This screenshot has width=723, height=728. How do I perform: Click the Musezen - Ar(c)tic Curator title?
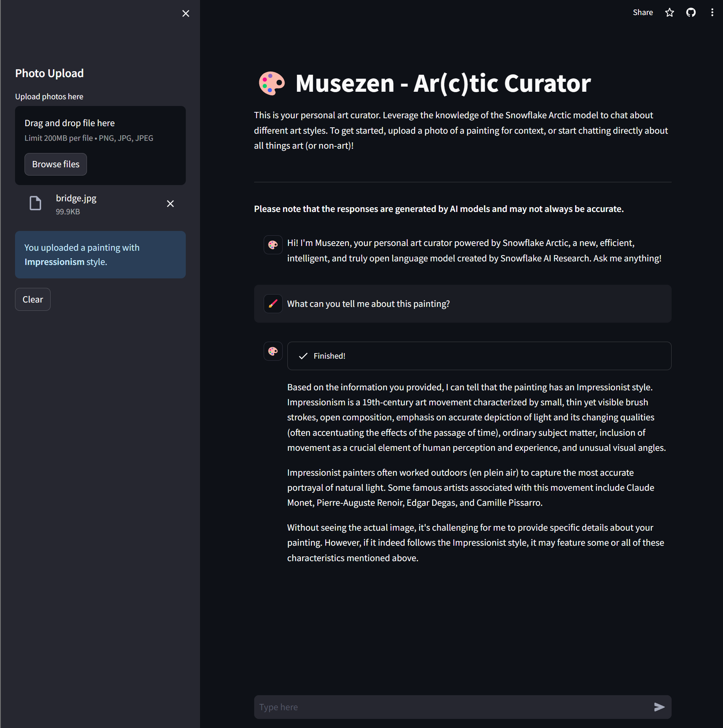[x=443, y=83]
